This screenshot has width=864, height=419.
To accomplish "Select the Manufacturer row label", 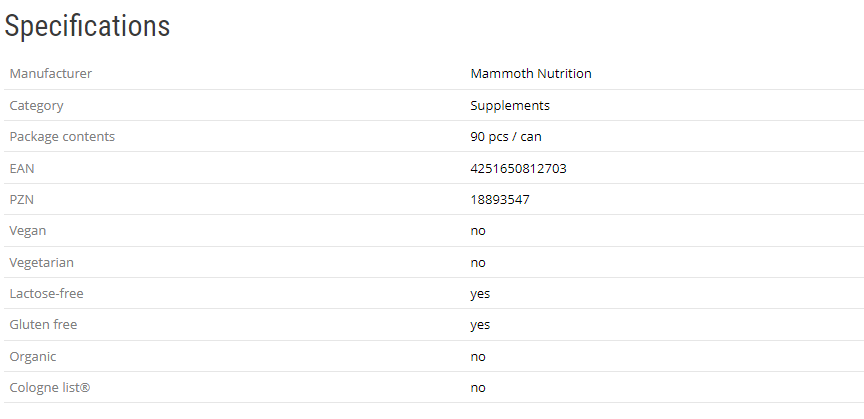I will 51,74.
